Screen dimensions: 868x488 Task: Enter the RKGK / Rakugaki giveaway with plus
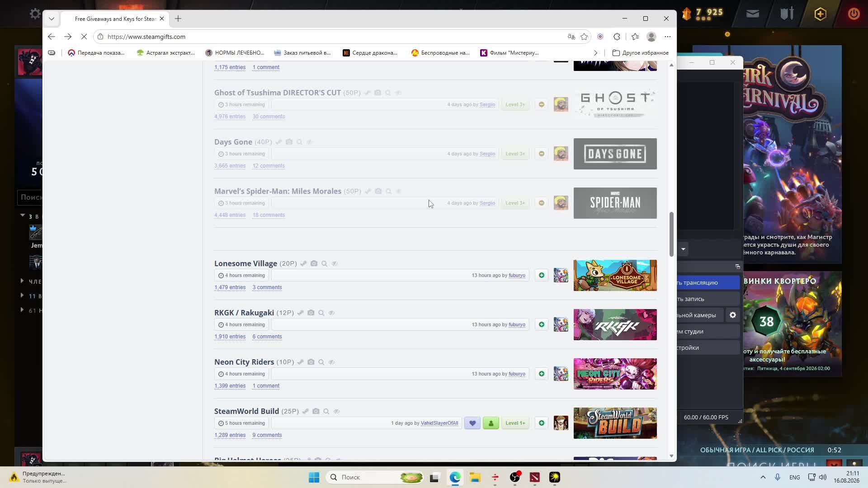tap(541, 324)
